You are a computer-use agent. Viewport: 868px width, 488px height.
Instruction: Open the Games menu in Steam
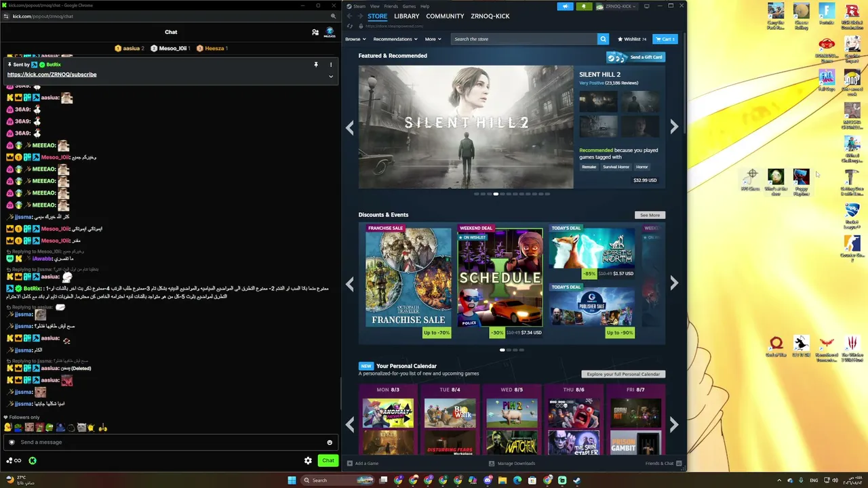(409, 6)
